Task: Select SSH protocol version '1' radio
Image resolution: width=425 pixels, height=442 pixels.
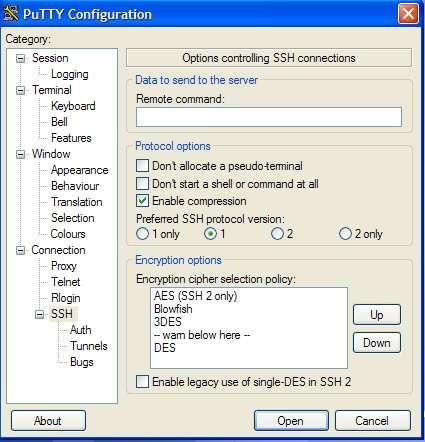Action: [x=210, y=234]
